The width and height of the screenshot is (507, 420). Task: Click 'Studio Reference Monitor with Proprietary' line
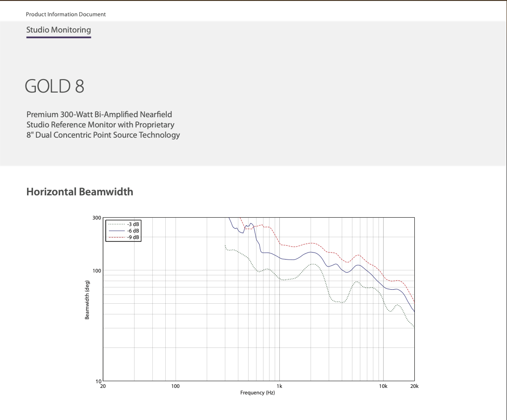point(101,125)
